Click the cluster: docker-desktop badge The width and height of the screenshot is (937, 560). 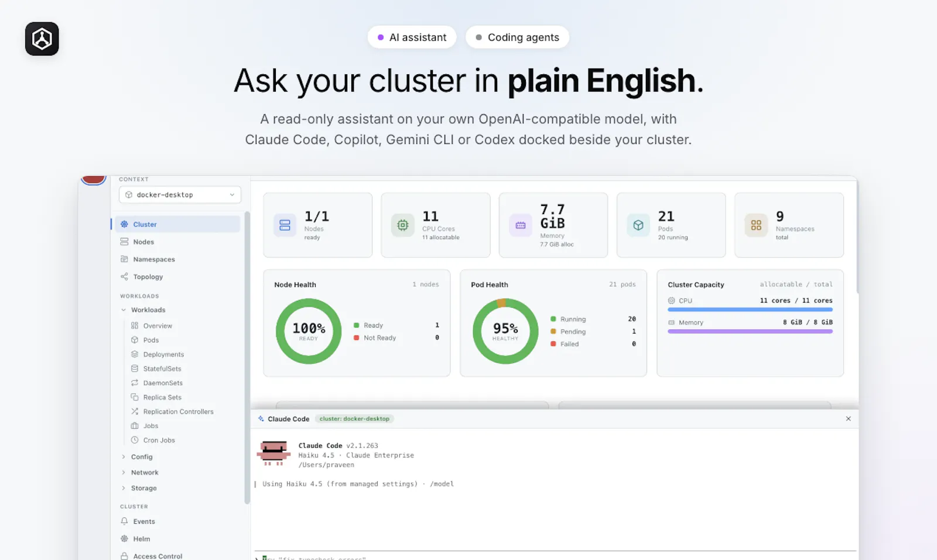[354, 419]
